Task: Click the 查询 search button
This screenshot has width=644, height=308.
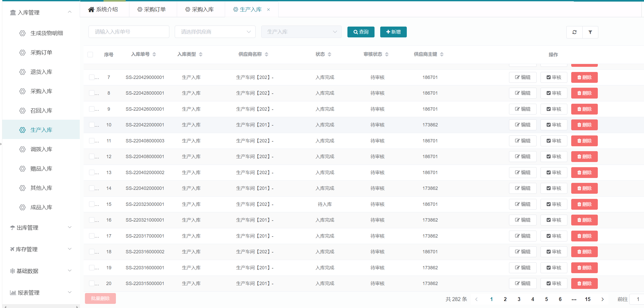Action: pos(361,32)
